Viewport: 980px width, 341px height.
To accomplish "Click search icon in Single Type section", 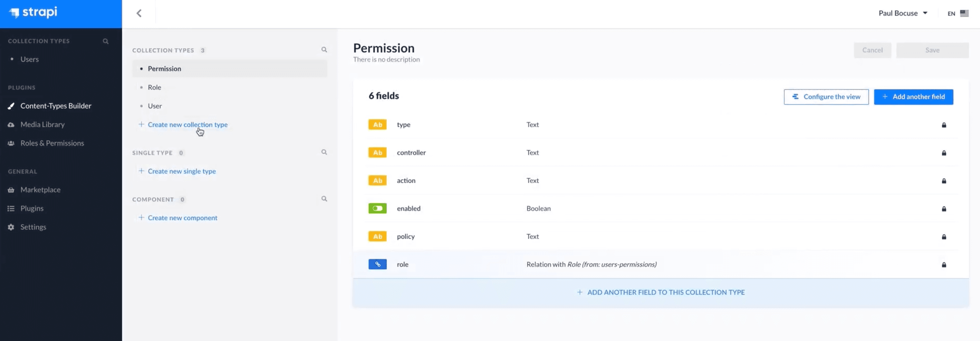I will [324, 152].
